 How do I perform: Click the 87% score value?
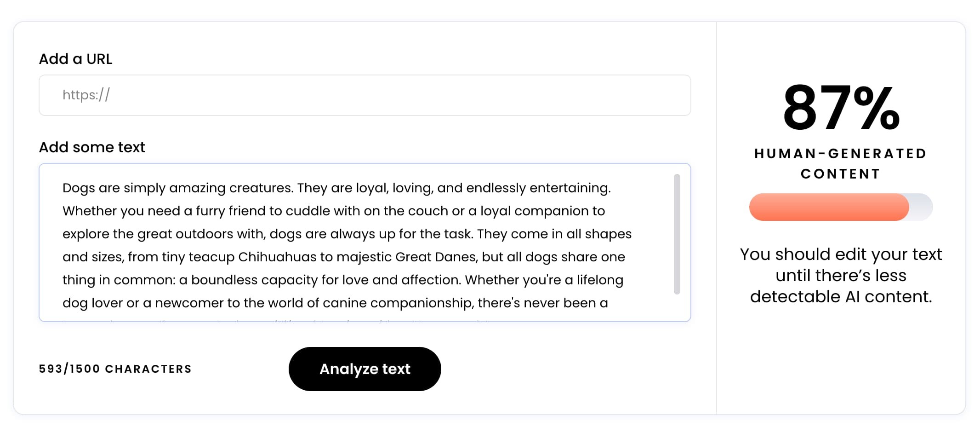click(841, 108)
